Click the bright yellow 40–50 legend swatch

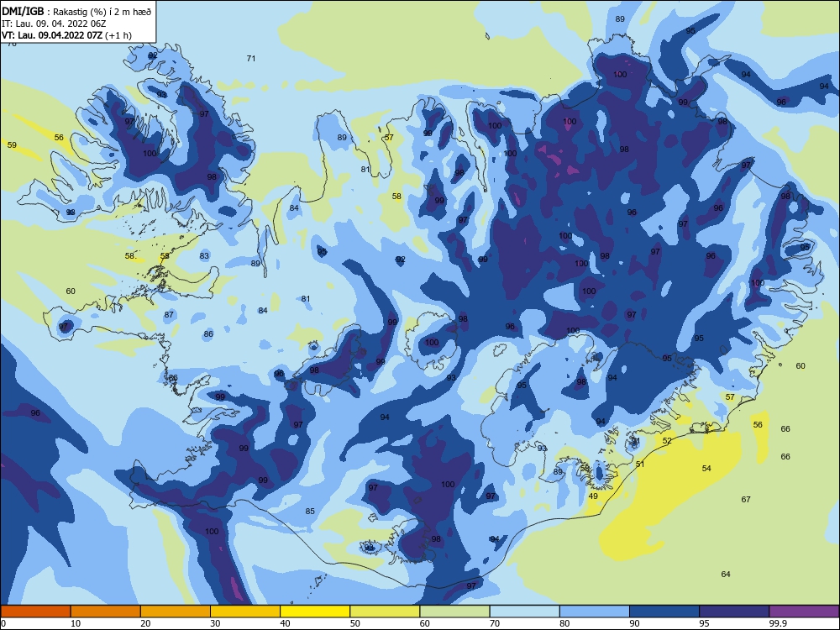[315, 612]
